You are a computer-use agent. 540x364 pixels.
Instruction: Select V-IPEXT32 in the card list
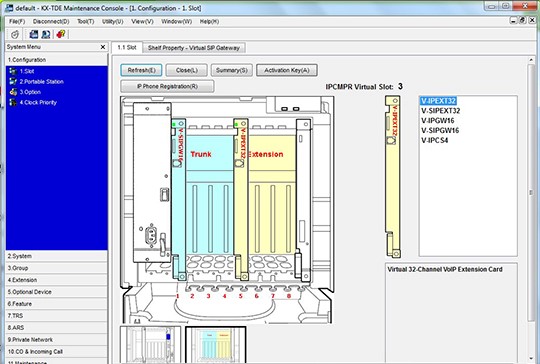[x=438, y=101]
